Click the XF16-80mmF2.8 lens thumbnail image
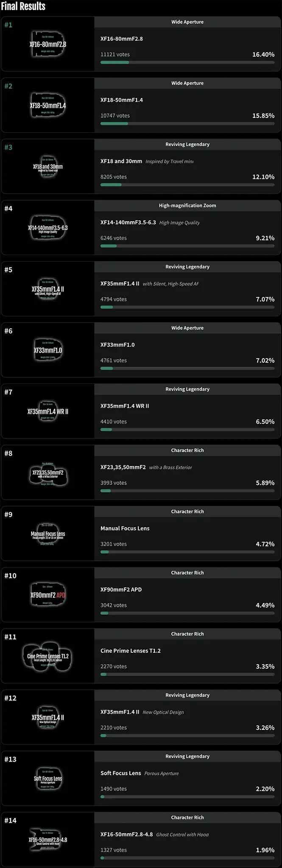 click(x=47, y=44)
